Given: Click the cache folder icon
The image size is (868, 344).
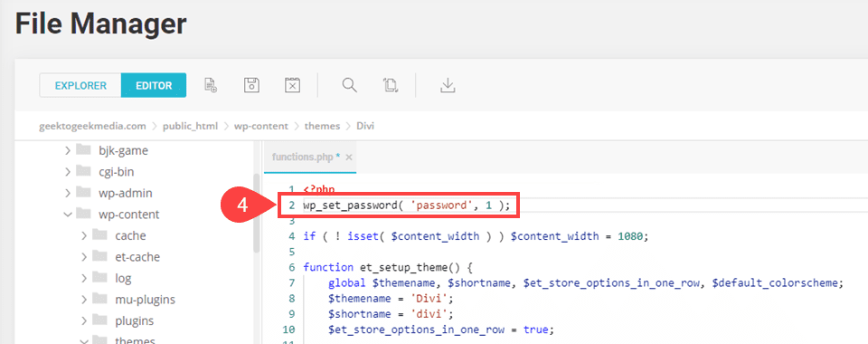Looking at the screenshot, I should pyautogui.click(x=99, y=234).
